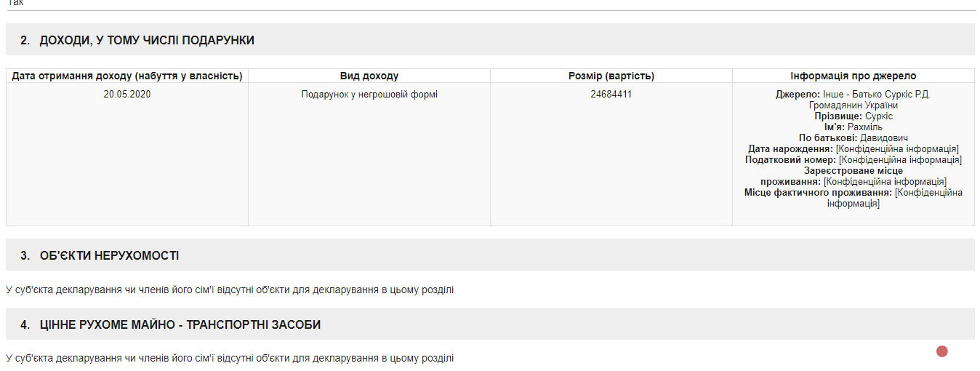Viewport: 980px width, 371px height.
Task: Click the "Джерело: Інше - Батько Суркіс Р.Д." line
Action: click(x=853, y=94)
